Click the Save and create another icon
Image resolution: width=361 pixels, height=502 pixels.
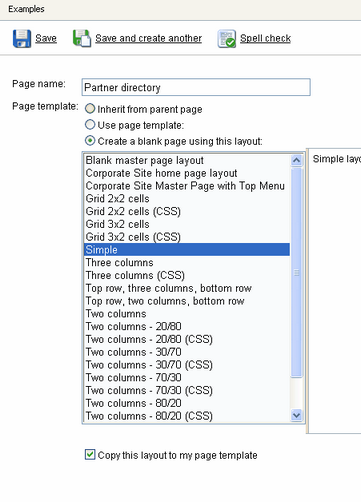tap(82, 38)
